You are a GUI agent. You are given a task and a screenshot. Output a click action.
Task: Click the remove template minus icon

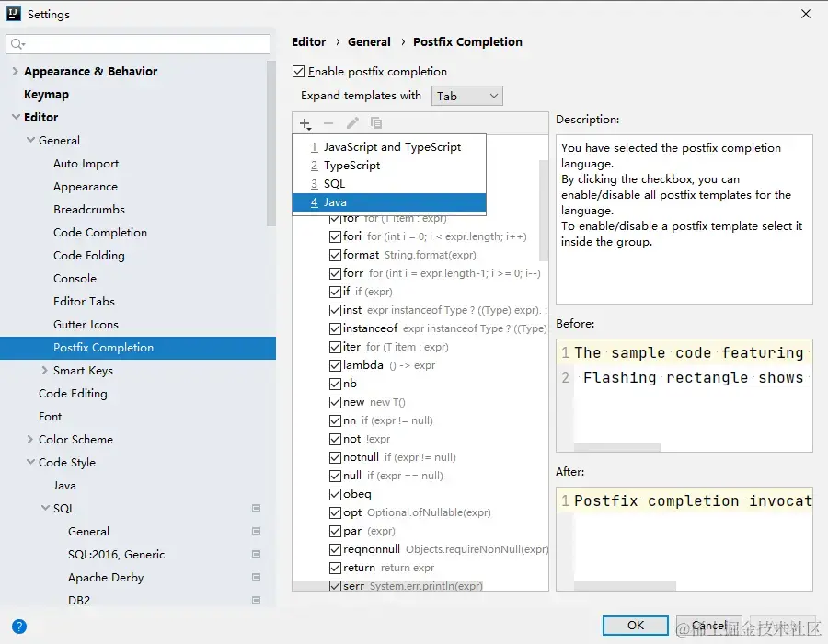tap(328, 123)
